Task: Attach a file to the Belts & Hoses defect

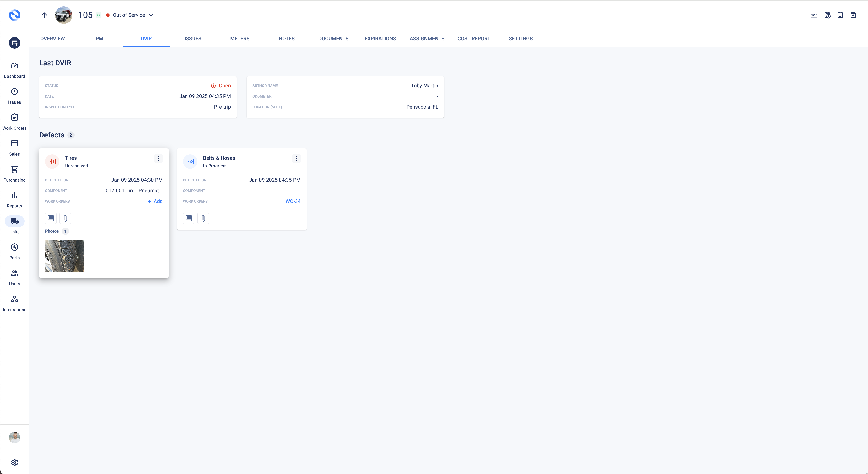Action: click(x=203, y=218)
